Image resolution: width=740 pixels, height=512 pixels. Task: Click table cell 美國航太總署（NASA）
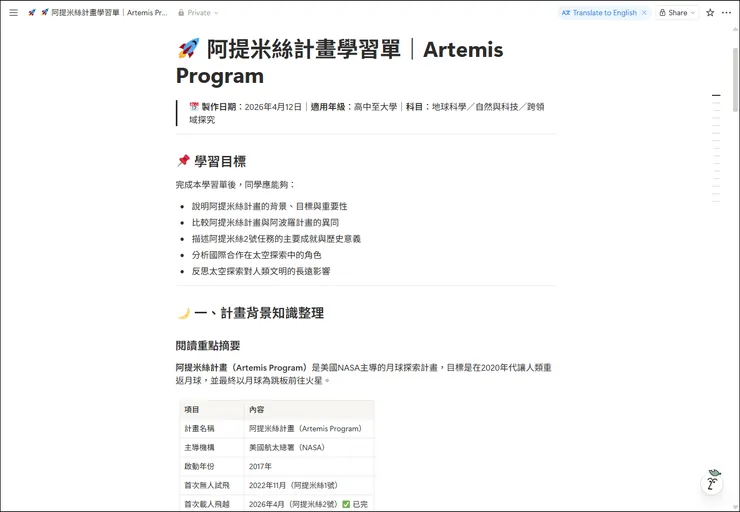point(309,447)
